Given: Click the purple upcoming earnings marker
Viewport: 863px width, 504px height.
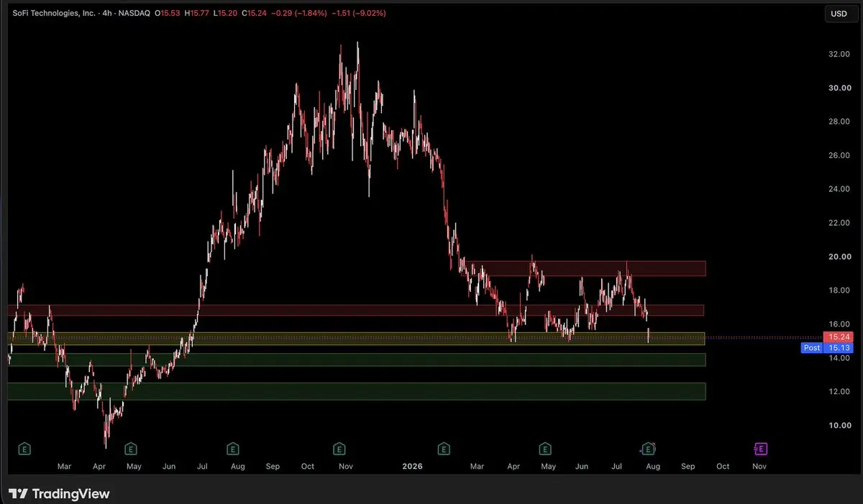Looking at the screenshot, I should 760,449.
